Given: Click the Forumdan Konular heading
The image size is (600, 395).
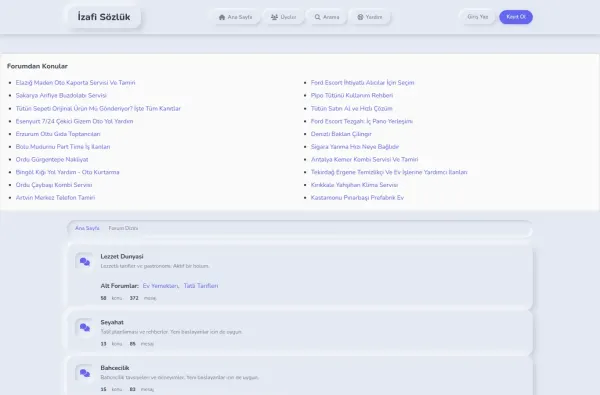Looking at the screenshot, I should point(37,66).
